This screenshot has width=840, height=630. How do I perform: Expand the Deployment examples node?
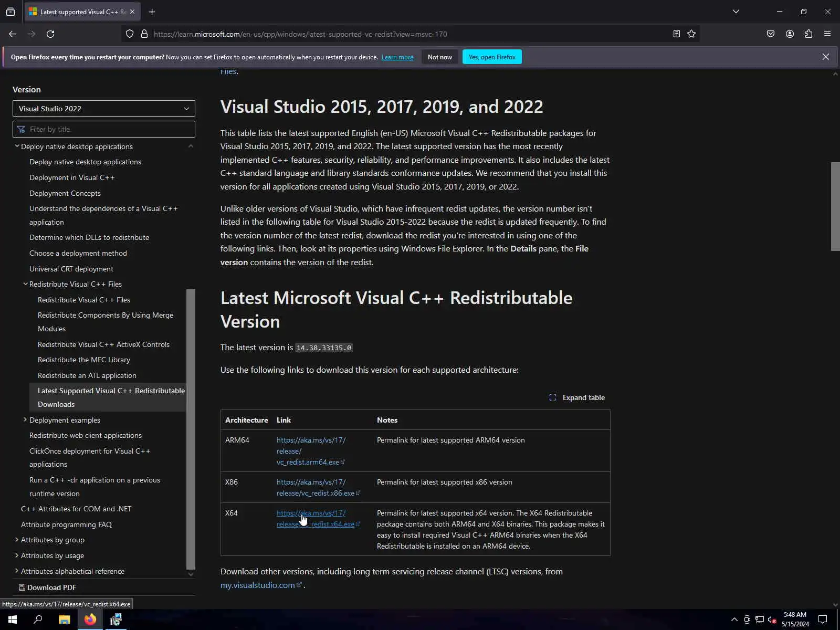pyautogui.click(x=25, y=420)
